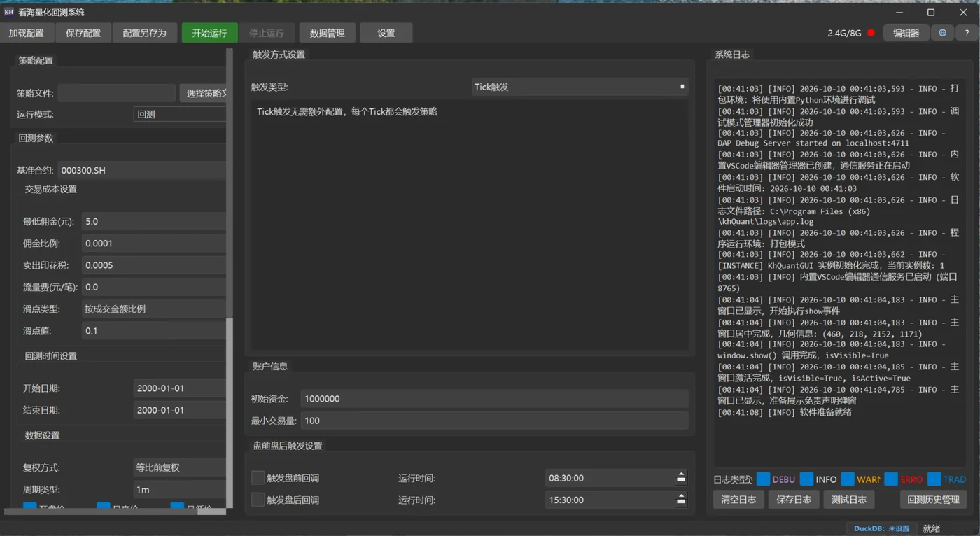Start the run with 开始运行
This screenshot has height=536, width=980.
[x=209, y=33]
